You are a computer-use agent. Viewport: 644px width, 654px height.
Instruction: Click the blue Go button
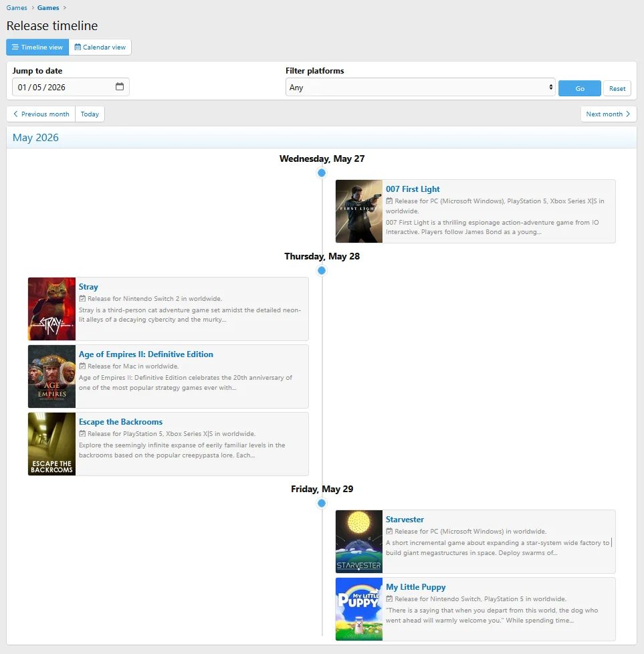[x=579, y=88]
